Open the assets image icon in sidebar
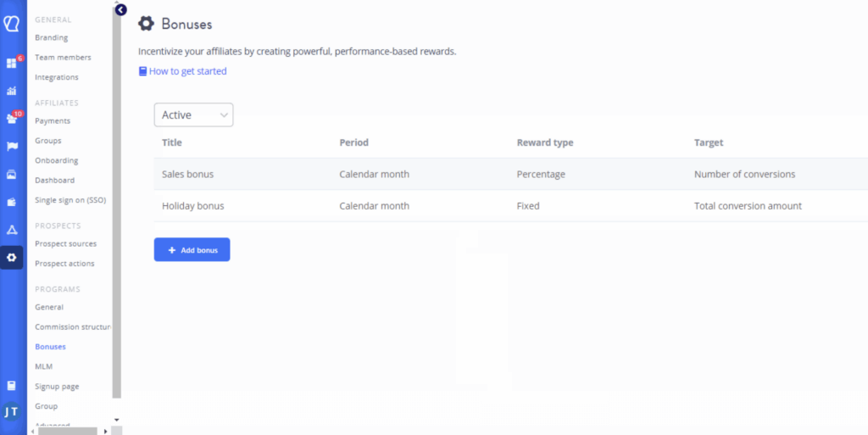Viewport: 868px width, 435px height. [12, 175]
